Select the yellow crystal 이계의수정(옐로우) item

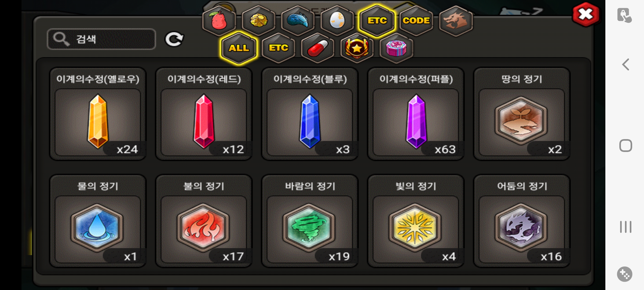coord(98,114)
